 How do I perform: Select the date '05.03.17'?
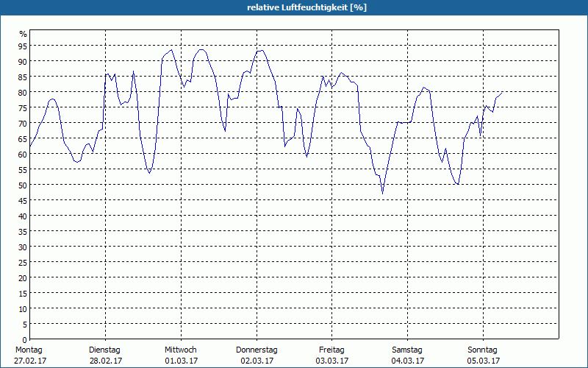pos(484,361)
